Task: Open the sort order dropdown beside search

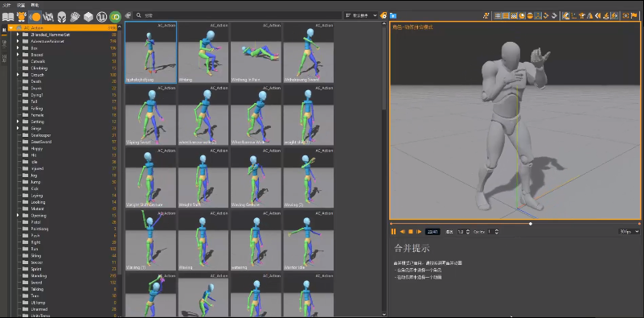Action: click(x=361, y=15)
